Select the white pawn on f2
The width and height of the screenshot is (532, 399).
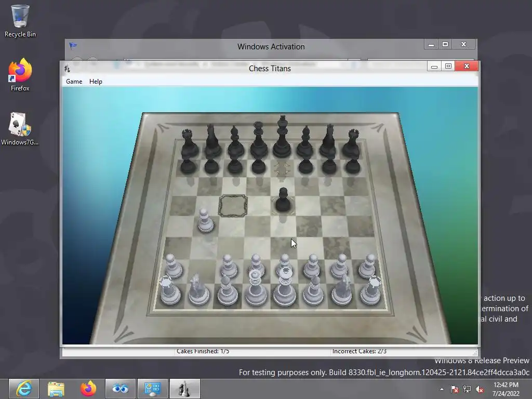[312, 266]
